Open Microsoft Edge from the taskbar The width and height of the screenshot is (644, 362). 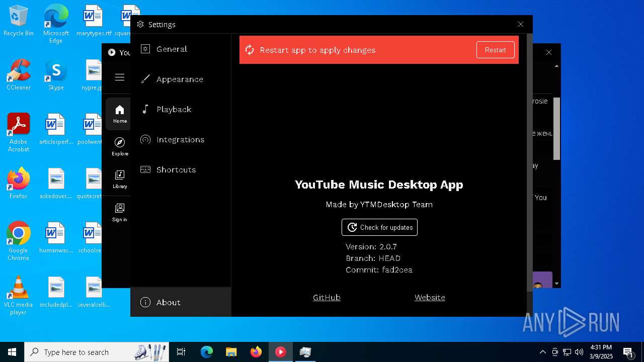tap(207, 352)
